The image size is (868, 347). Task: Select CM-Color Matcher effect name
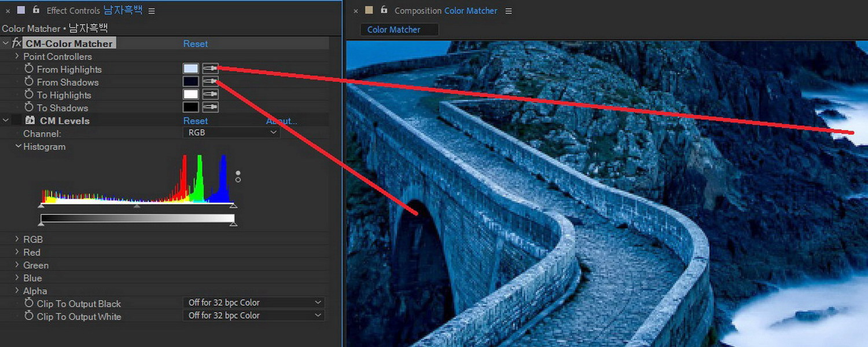(x=69, y=43)
